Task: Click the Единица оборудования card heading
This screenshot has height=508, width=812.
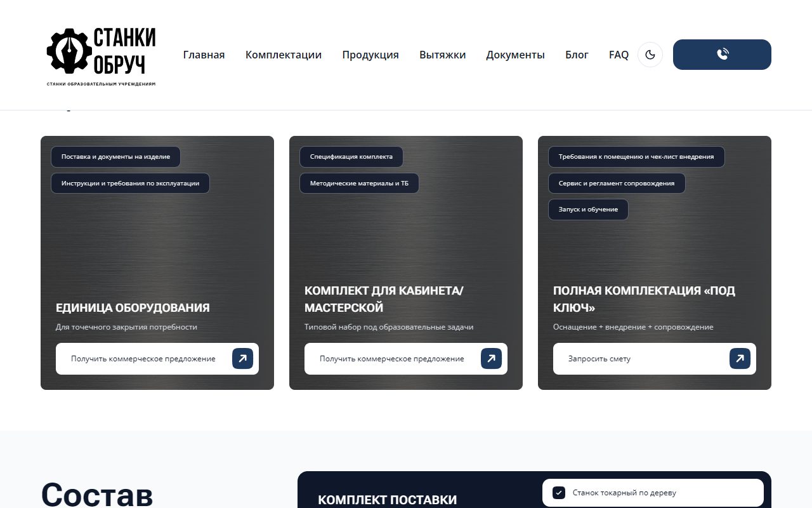Action: point(133,308)
